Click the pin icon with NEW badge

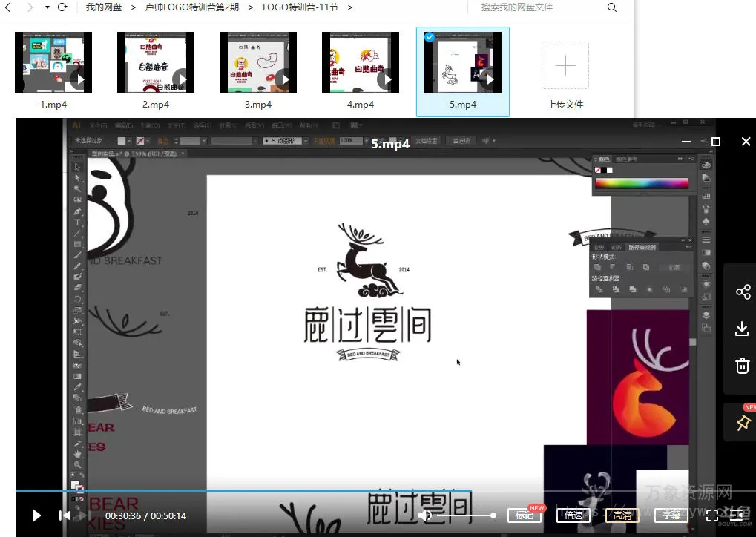pyautogui.click(x=743, y=423)
